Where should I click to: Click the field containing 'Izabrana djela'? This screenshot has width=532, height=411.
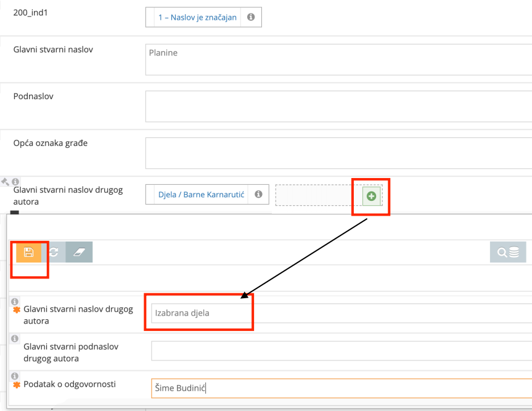point(340,313)
